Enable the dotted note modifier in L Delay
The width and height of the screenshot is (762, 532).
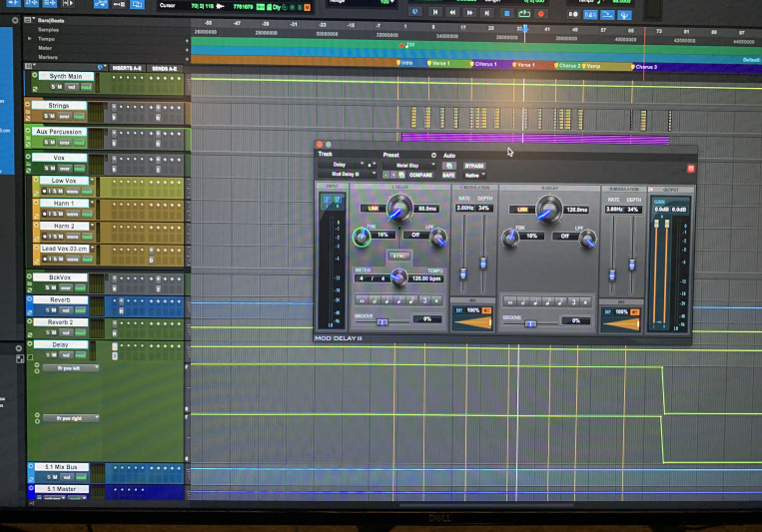click(x=436, y=300)
